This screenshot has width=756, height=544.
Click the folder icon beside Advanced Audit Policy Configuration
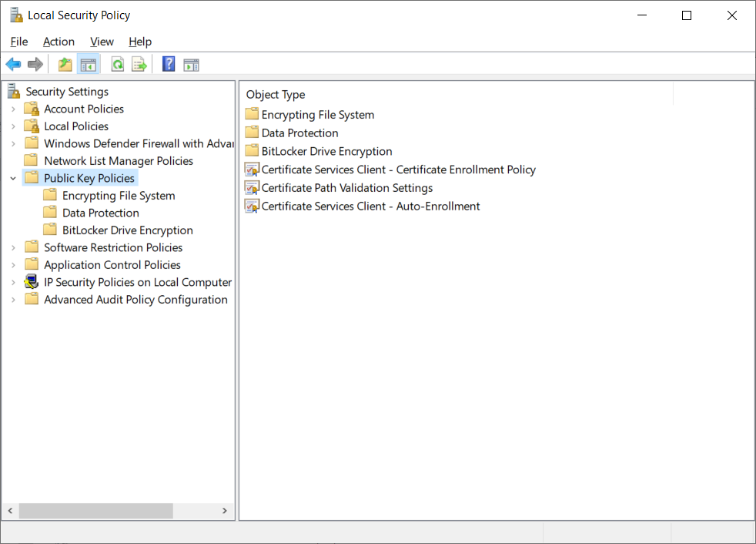32,299
